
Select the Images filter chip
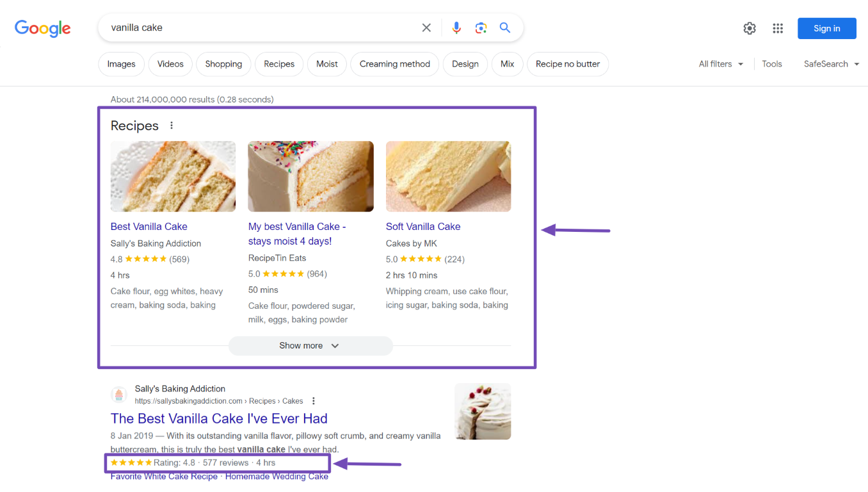point(121,64)
